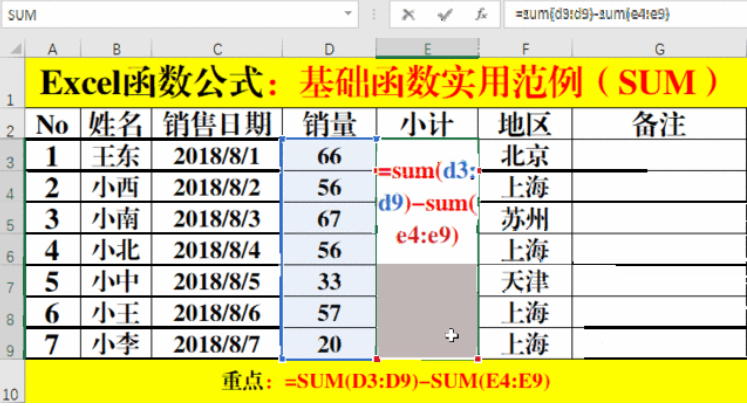This screenshot has height=406, width=747.
Task: Click the '销售日期' header cell
Action: point(217,124)
